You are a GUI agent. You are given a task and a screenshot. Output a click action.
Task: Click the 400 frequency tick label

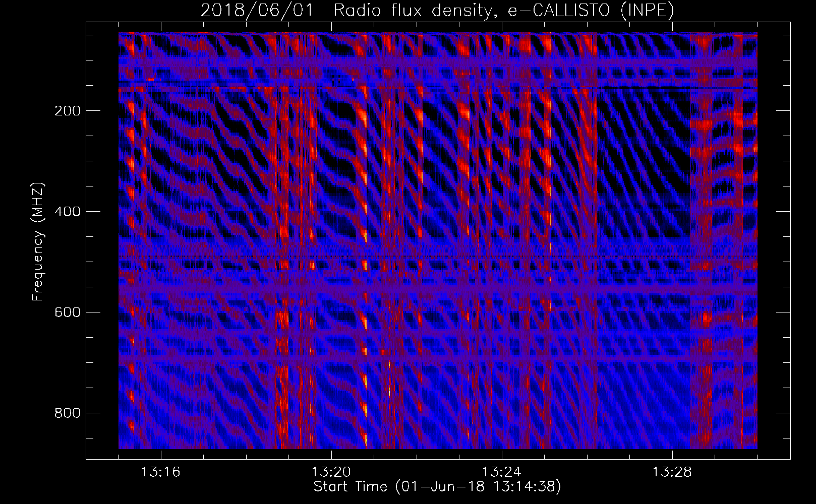click(67, 211)
